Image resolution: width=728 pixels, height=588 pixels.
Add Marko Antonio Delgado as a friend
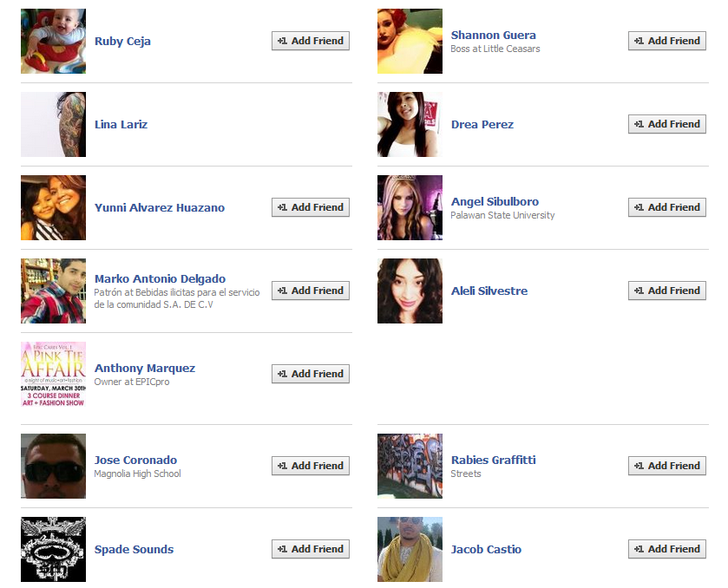click(310, 291)
